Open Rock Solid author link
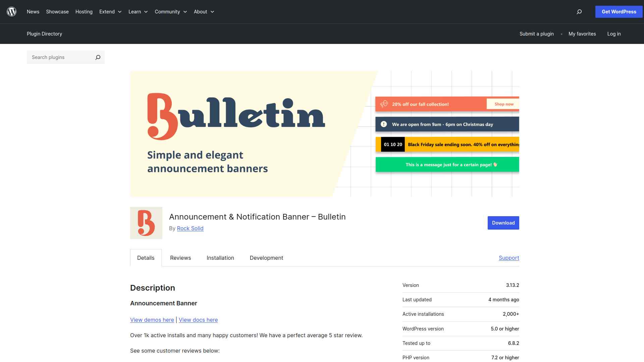The width and height of the screenshot is (644, 362). click(x=190, y=228)
